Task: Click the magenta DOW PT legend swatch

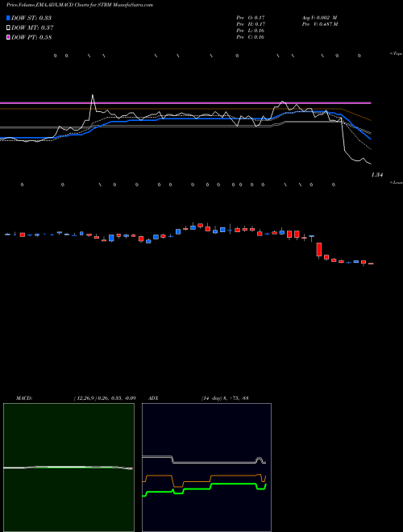Action: (8, 38)
